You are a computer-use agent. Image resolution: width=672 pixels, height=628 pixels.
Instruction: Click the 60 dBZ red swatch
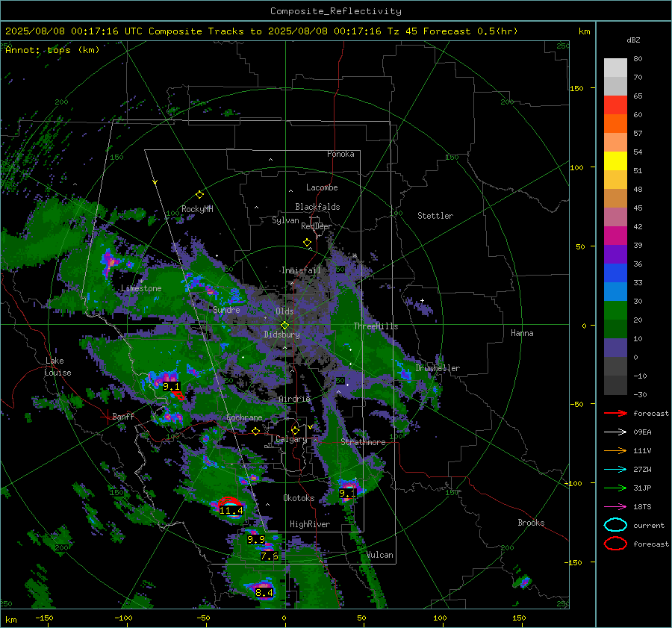coord(615,105)
